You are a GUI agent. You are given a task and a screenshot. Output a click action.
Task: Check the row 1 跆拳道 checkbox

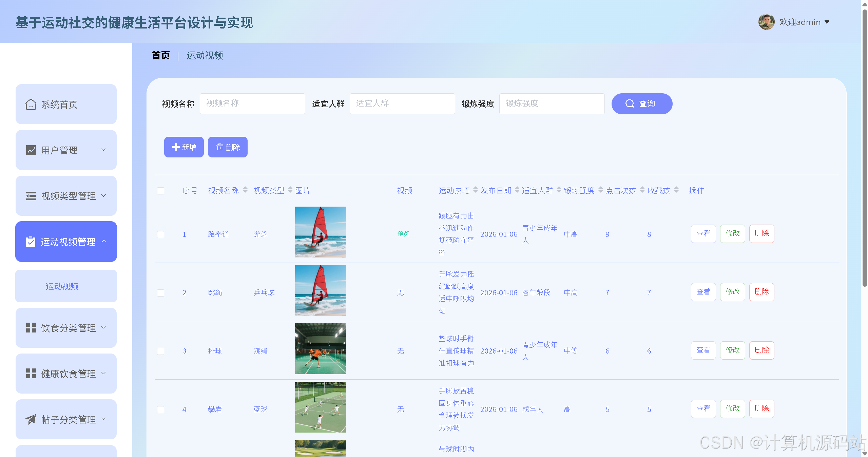161,234
